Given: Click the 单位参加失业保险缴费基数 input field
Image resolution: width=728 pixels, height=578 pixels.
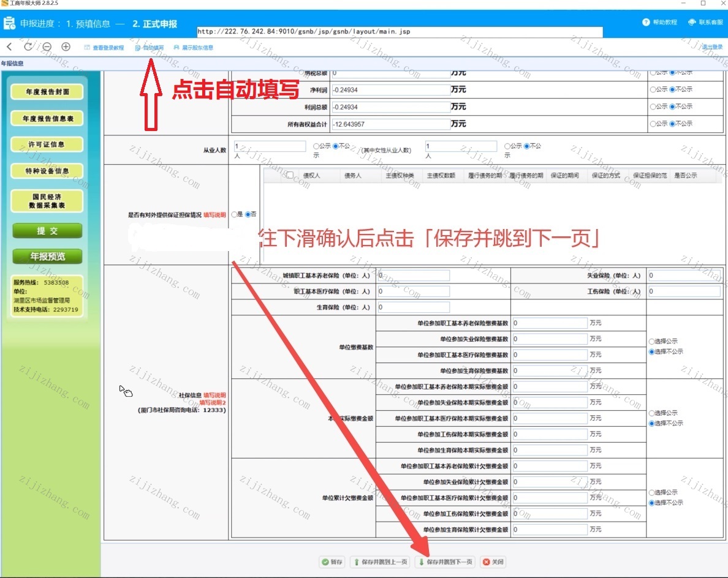Looking at the screenshot, I should 550,339.
